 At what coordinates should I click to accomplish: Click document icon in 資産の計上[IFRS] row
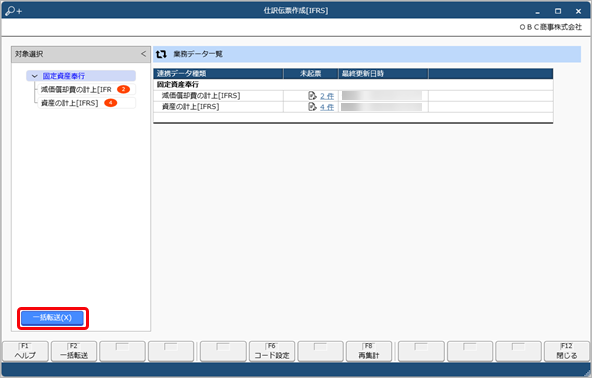312,107
